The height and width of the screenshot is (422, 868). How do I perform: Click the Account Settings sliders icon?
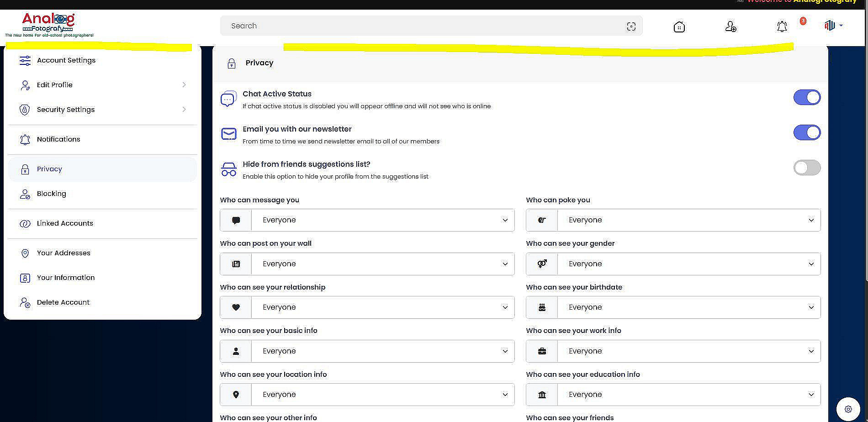pyautogui.click(x=25, y=60)
